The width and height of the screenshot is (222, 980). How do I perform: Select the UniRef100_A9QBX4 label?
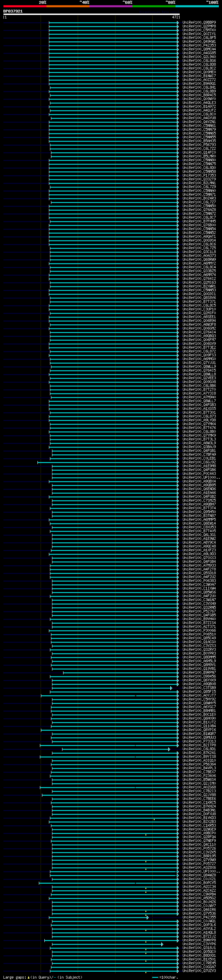[x=199, y=481]
